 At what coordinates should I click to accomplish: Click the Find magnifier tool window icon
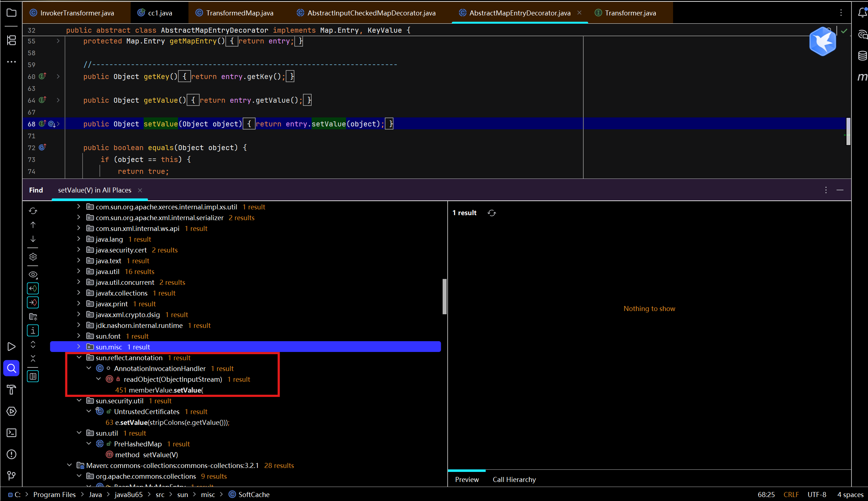(11, 368)
